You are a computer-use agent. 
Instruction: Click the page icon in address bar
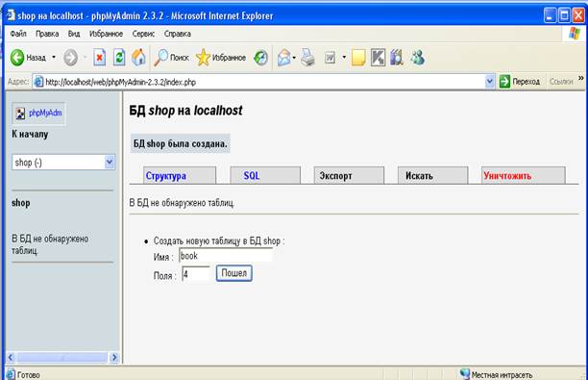(x=38, y=82)
